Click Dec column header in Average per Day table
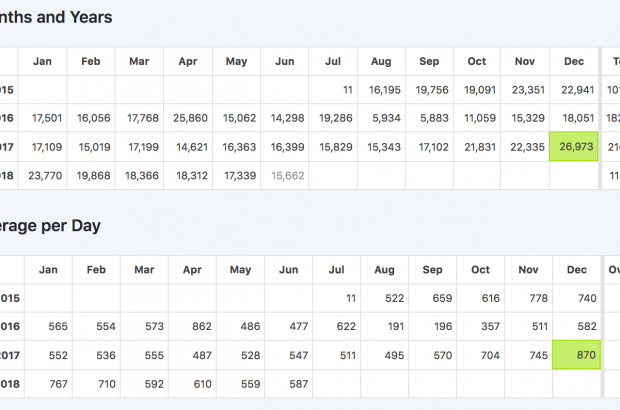 click(x=576, y=269)
